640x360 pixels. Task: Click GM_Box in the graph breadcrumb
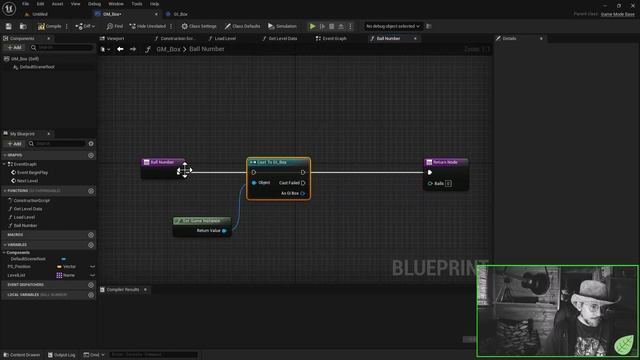[168, 49]
